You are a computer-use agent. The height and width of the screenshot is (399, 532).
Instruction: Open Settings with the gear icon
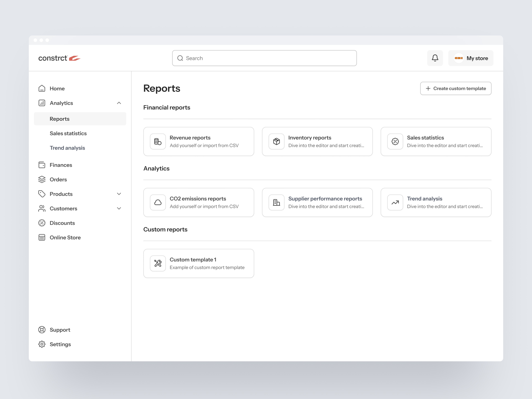point(42,344)
